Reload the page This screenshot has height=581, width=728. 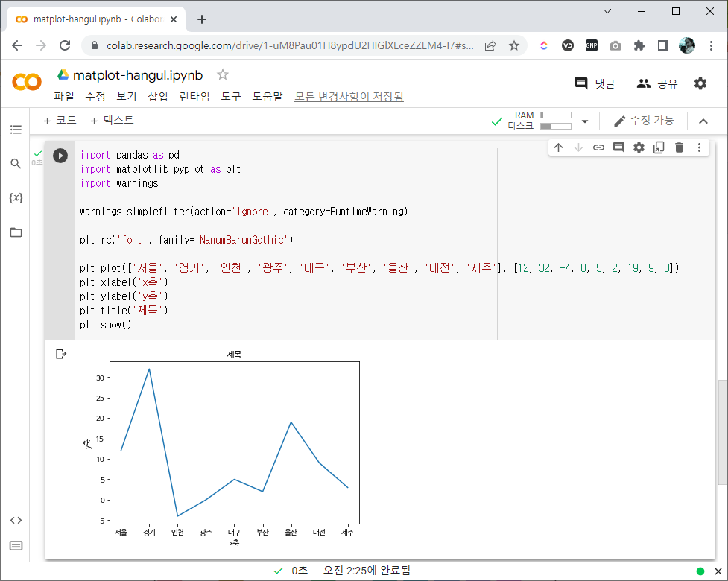[x=65, y=45]
